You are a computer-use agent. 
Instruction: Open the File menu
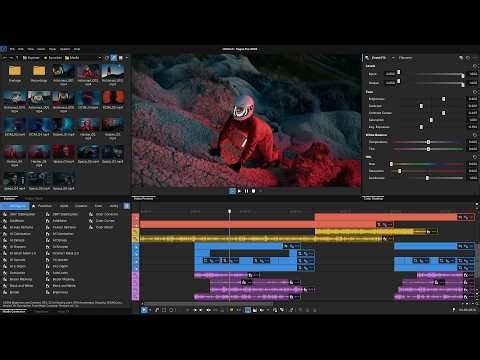[12, 49]
